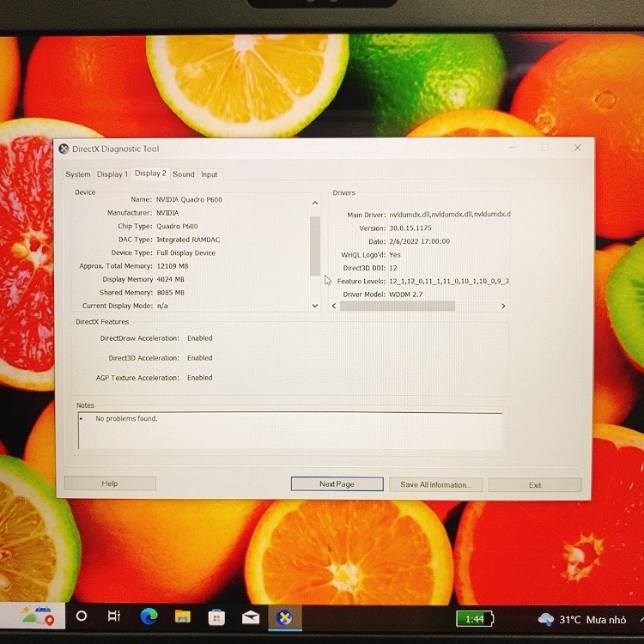The height and width of the screenshot is (644, 644).
Task: Switch to the System tab
Action: [78, 174]
